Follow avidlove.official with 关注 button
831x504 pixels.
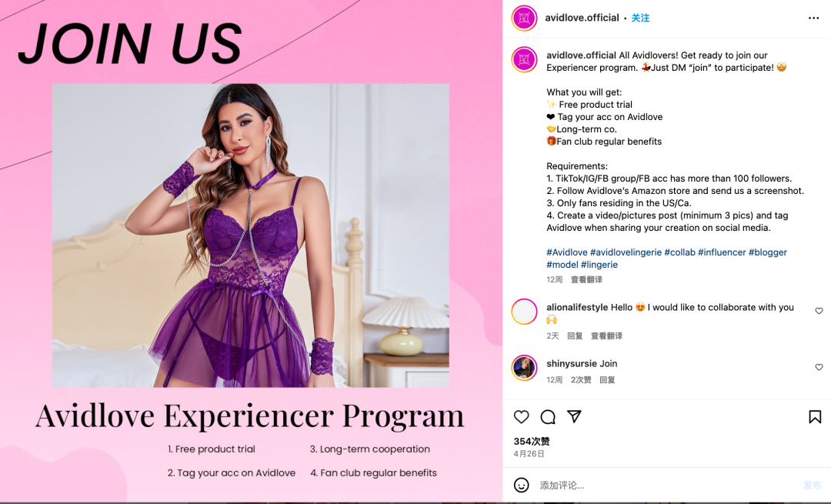640,18
